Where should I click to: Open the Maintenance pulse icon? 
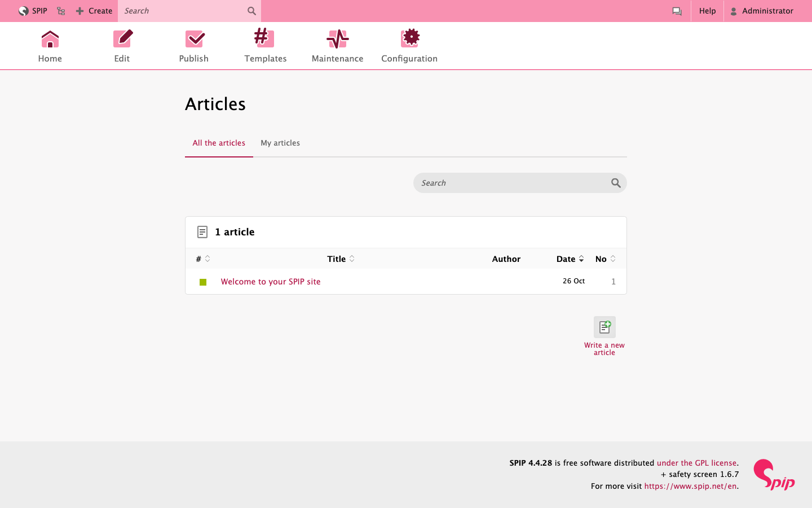338,39
